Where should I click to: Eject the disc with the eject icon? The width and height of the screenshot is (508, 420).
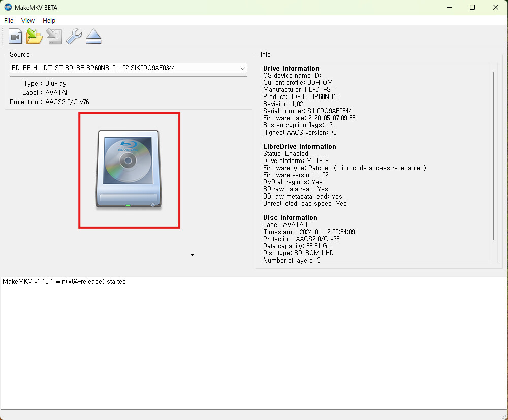click(93, 36)
